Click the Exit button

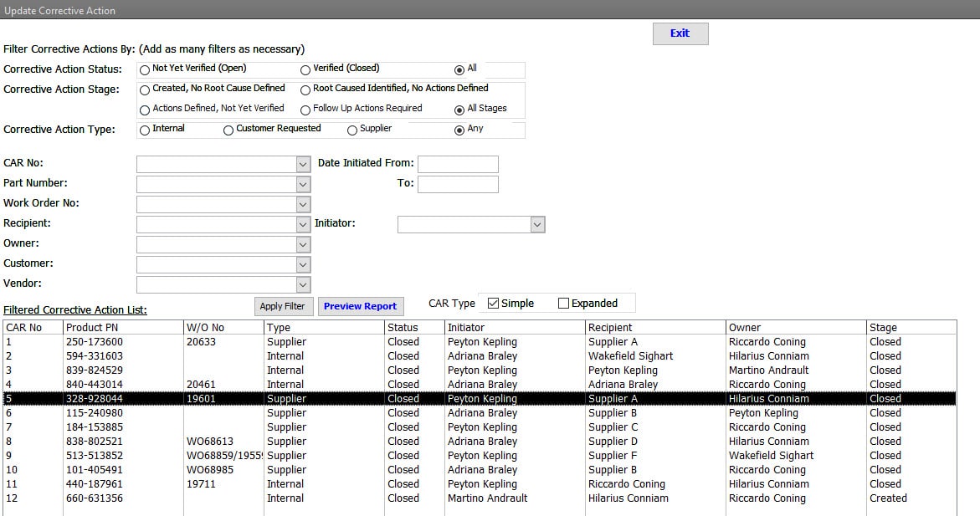680,33
